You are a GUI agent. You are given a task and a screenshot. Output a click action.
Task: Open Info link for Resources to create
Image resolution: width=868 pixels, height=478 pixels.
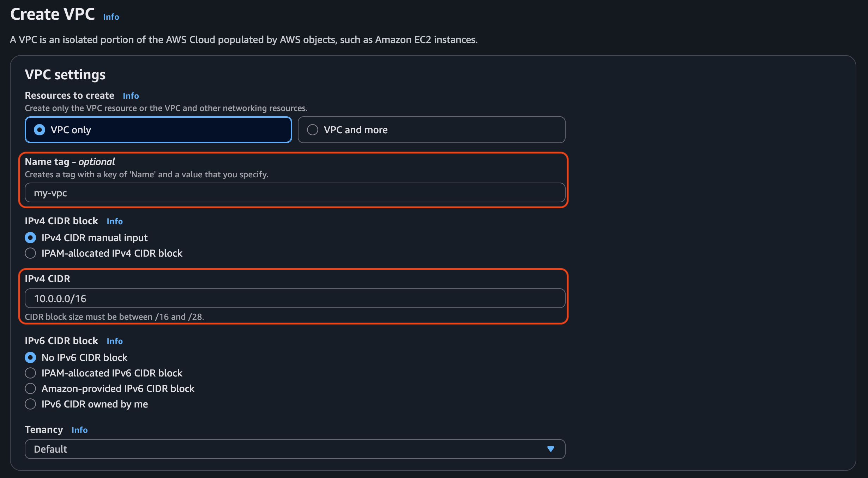coord(131,96)
